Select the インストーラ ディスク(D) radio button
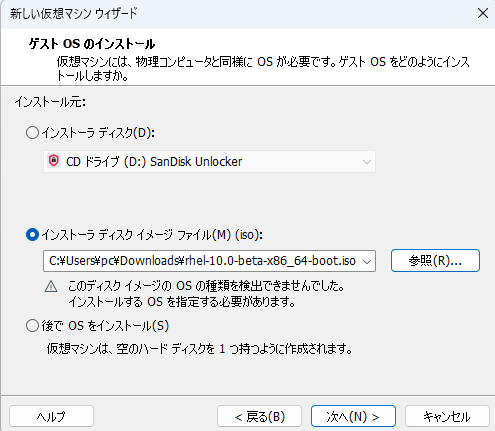 (32, 133)
